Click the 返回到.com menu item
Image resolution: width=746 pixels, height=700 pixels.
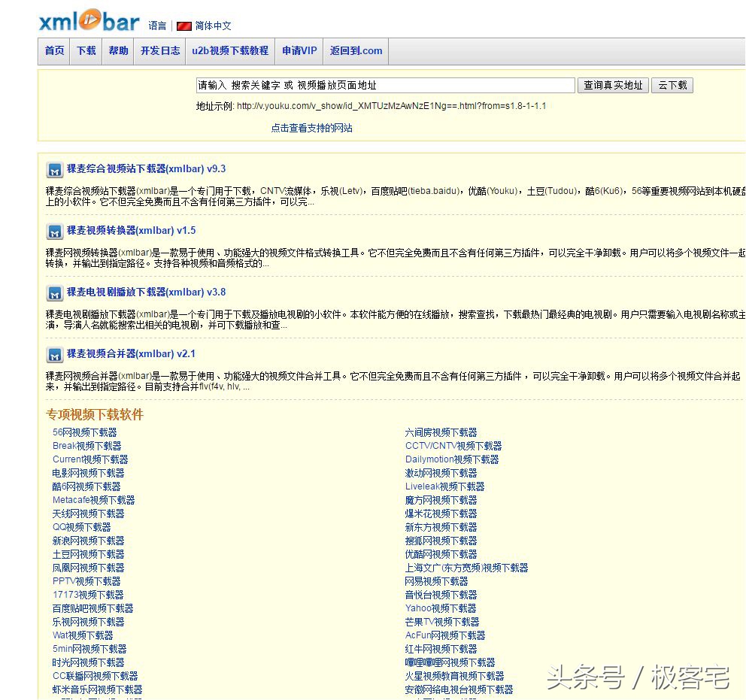tap(356, 51)
